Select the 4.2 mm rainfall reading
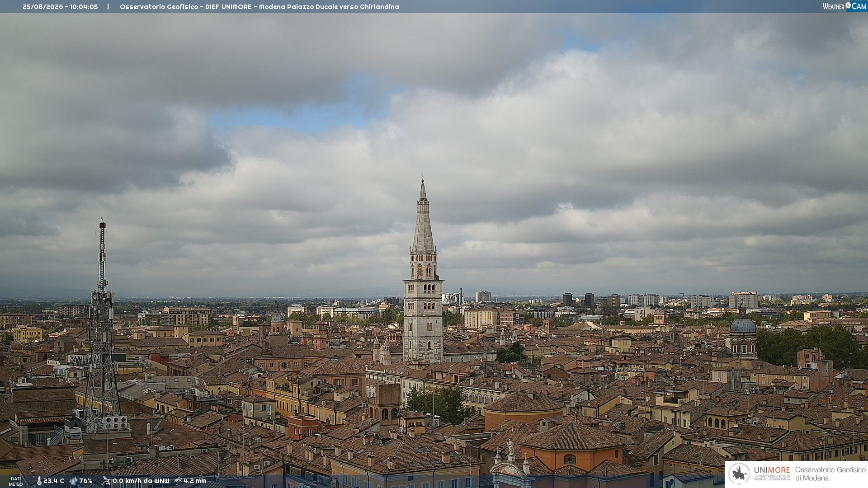Image resolution: width=868 pixels, height=488 pixels. pos(195,481)
